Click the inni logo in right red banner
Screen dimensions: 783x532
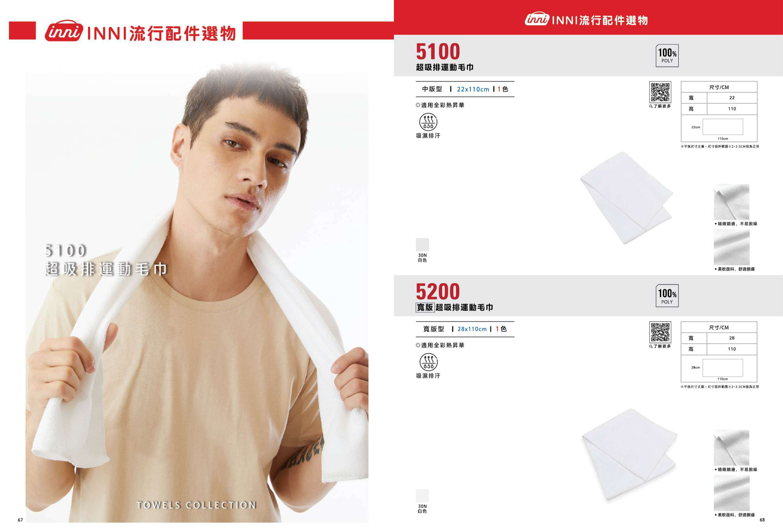click(x=537, y=19)
